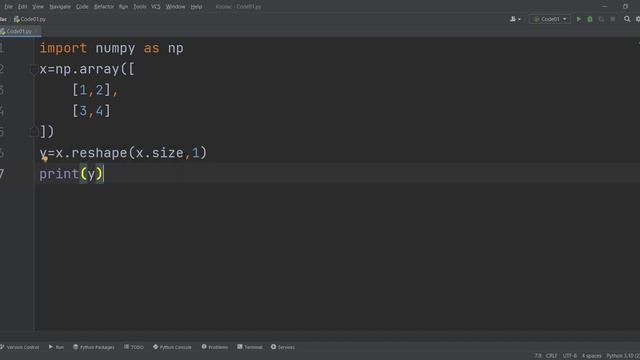Click the UTF-8 encoding status
The width and height of the screenshot is (640, 360).
(569, 356)
